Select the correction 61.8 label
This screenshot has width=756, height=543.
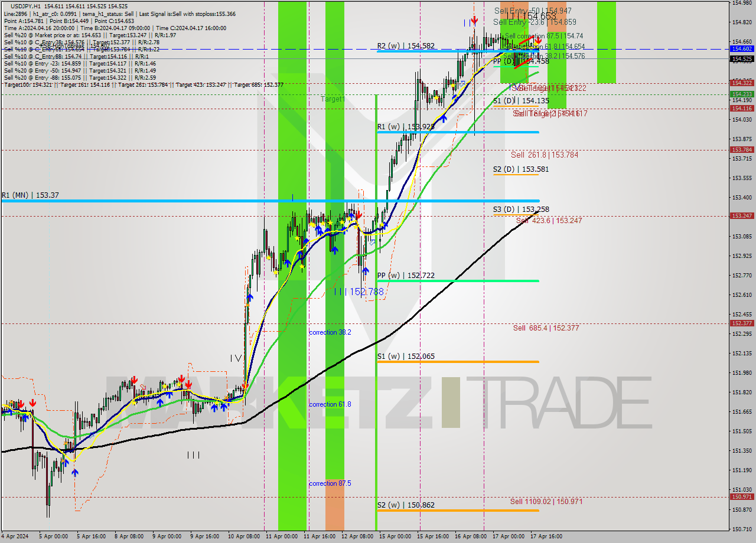click(x=330, y=404)
